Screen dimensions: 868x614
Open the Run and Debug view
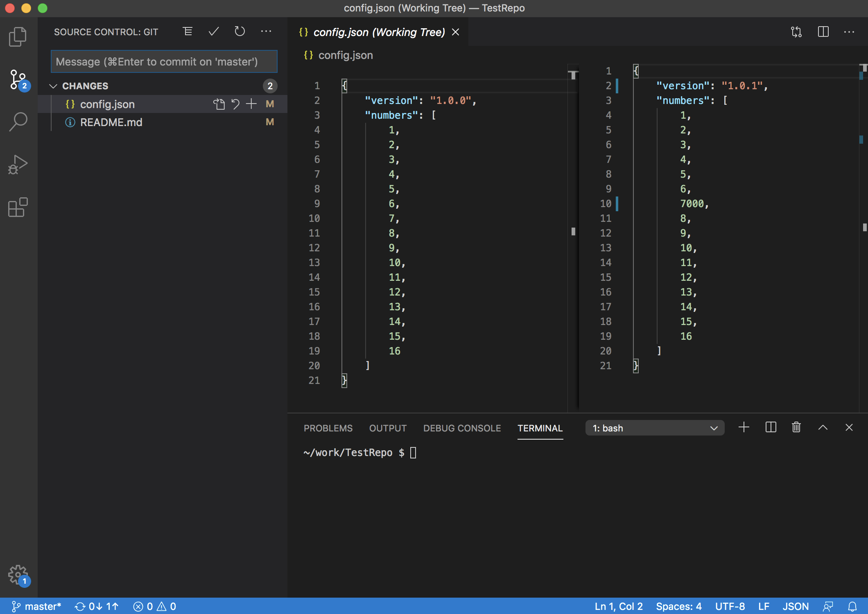(x=18, y=165)
